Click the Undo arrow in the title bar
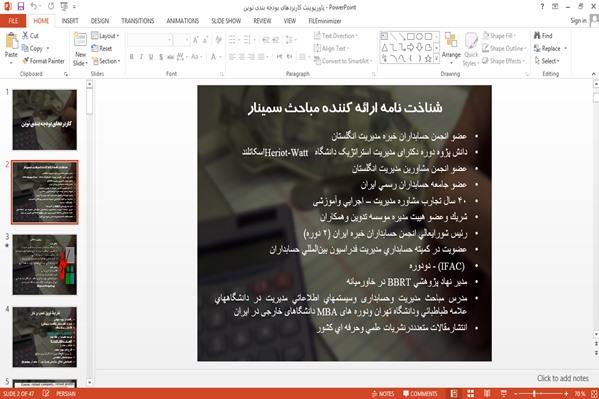The image size is (599, 399). coord(34,6)
